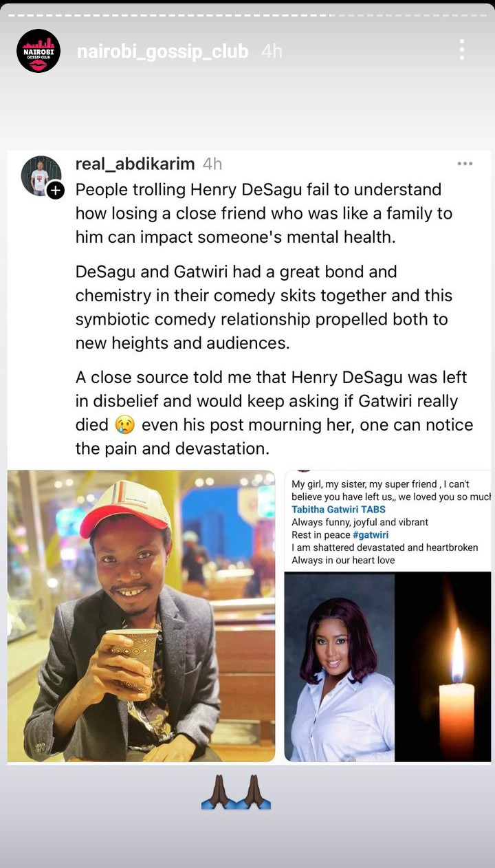View the portrait of woman in white shirt
Viewport: 495px width, 868px height.
click(x=340, y=668)
